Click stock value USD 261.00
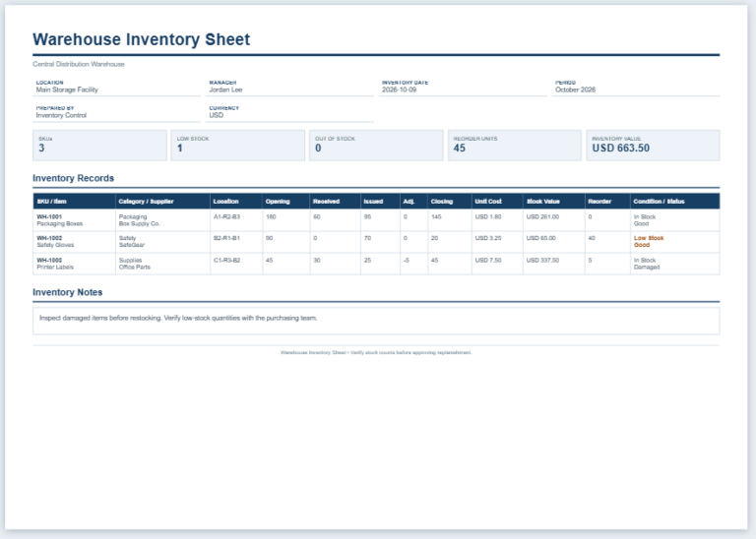This screenshot has height=539, width=756. click(543, 216)
